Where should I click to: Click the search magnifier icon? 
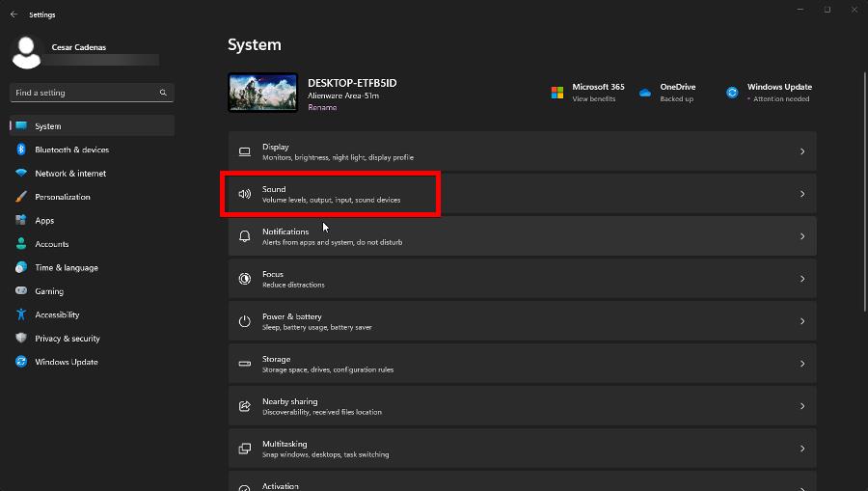click(x=163, y=93)
